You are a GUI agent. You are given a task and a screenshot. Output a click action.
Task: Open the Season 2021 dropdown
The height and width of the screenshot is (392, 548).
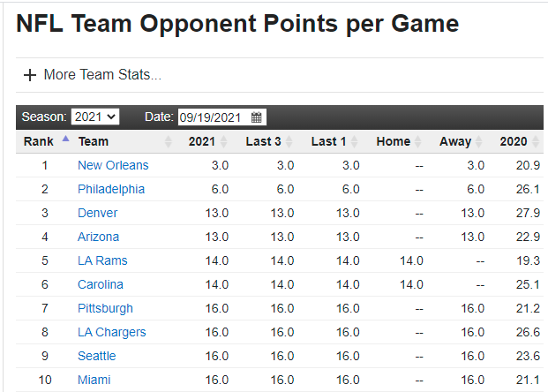click(x=94, y=117)
